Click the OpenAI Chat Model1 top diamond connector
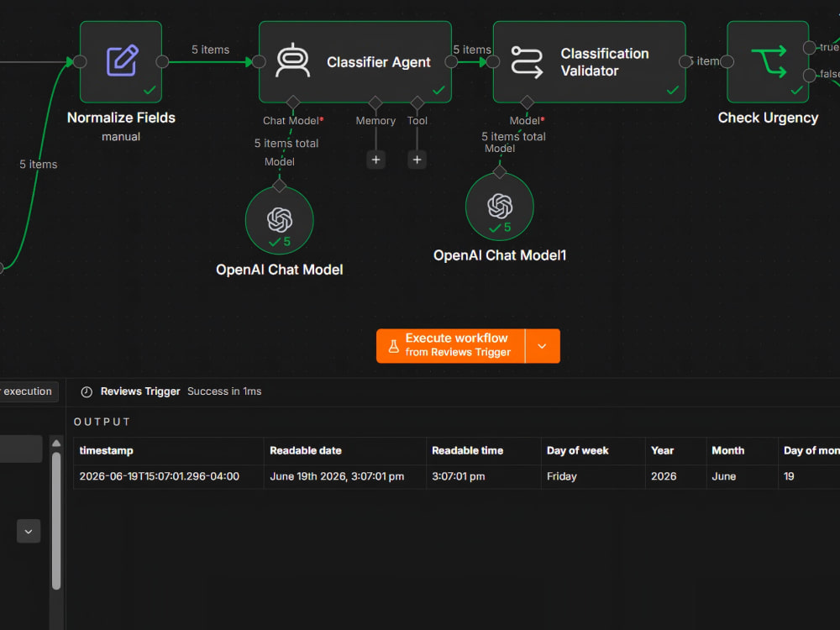Image resolution: width=840 pixels, height=630 pixels. pos(500,172)
